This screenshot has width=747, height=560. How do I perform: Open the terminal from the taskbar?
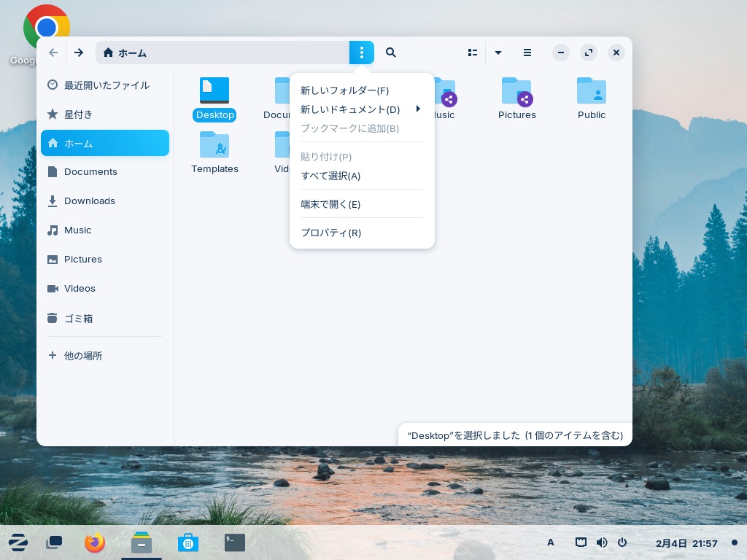pos(235,542)
